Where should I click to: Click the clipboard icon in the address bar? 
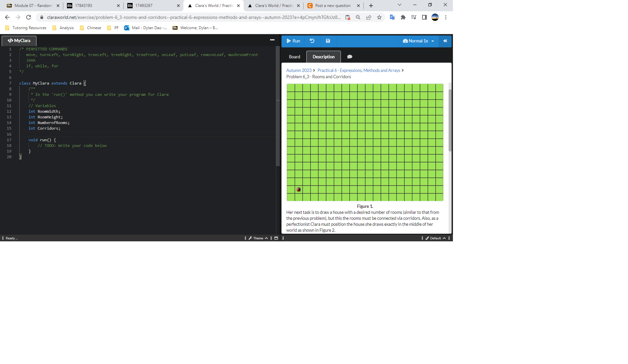tap(347, 17)
